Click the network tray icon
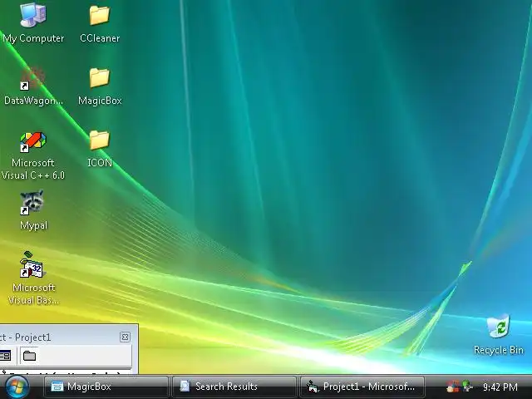 coord(467,387)
